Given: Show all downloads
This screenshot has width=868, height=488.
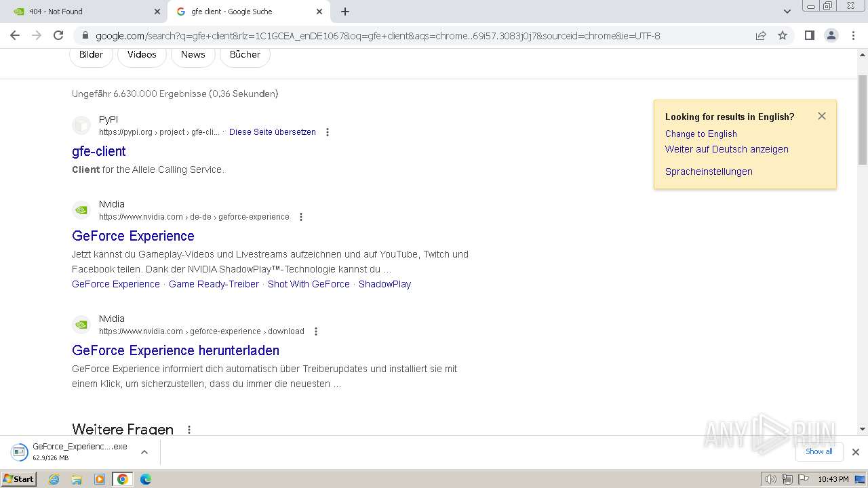Looking at the screenshot, I should click(x=818, y=451).
